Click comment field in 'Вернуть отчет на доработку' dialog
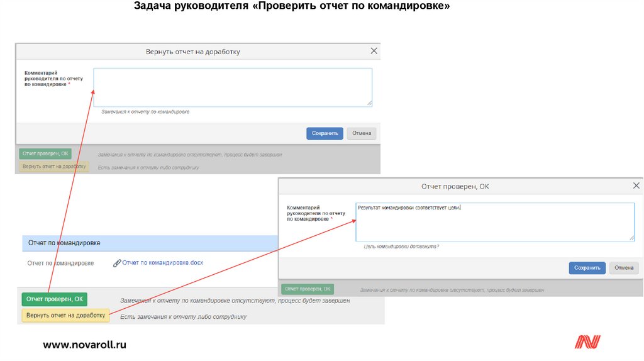Viewport: 644px width, 361px height. [233, 87]
